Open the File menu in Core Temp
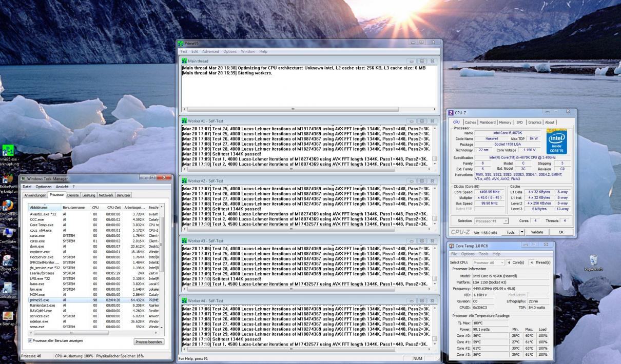This screenshot has width=621, height=364. 454,254
